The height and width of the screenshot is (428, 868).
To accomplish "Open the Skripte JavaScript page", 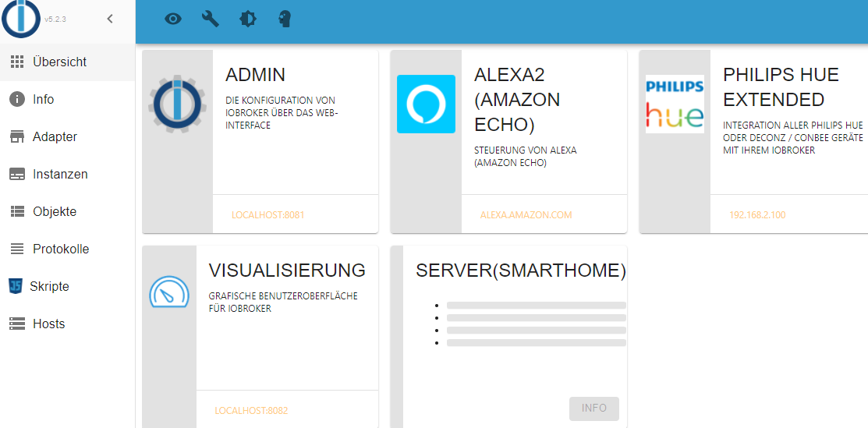I will [68, 287].
